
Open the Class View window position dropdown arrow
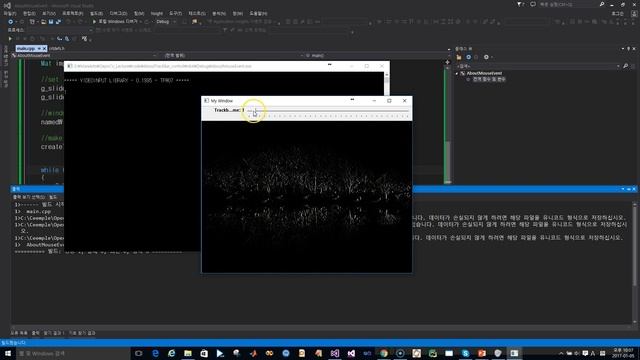623,49
